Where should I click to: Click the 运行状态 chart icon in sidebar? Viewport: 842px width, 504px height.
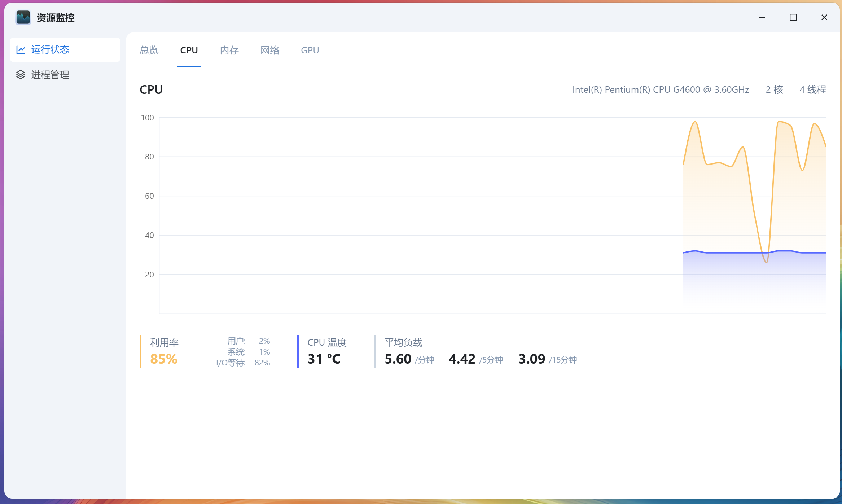21,50
